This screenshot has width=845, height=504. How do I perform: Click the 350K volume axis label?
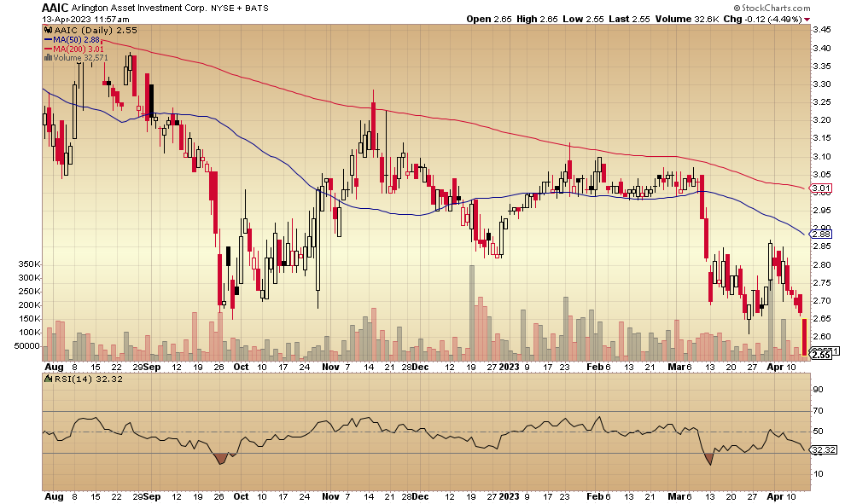tap(30, 264)
